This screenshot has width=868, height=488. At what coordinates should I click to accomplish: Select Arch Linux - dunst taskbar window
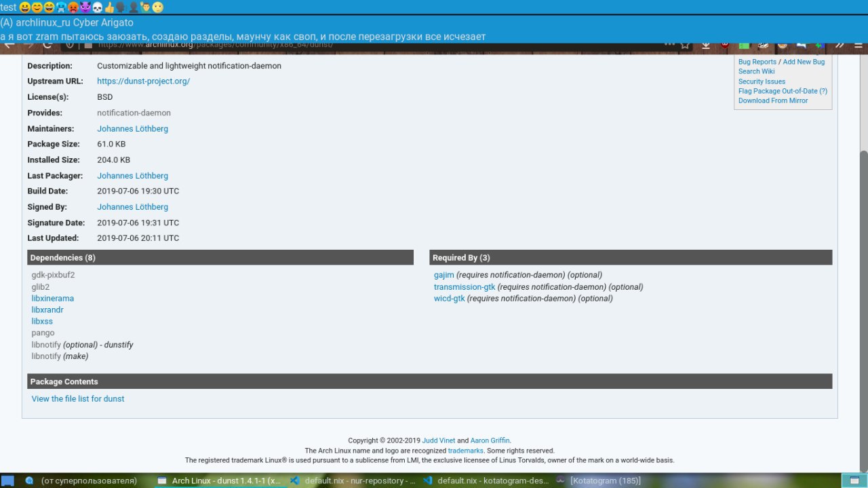(x=218, y=481)
